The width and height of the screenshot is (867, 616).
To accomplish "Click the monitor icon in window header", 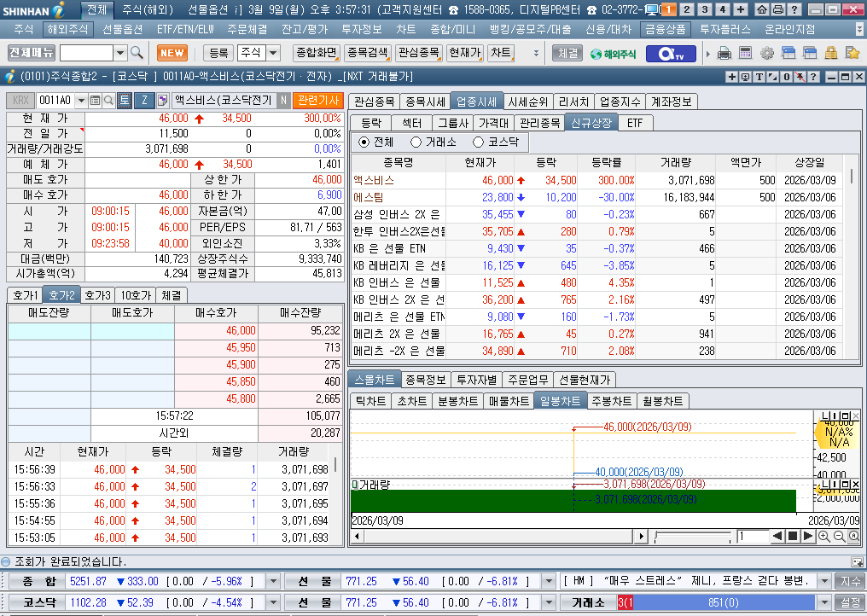I will 745,77.
